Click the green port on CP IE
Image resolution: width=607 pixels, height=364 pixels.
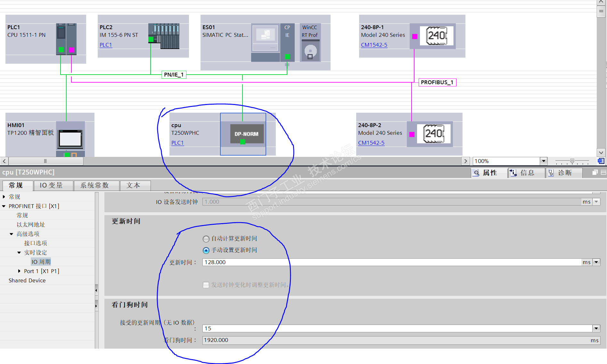tap(287, 57)
